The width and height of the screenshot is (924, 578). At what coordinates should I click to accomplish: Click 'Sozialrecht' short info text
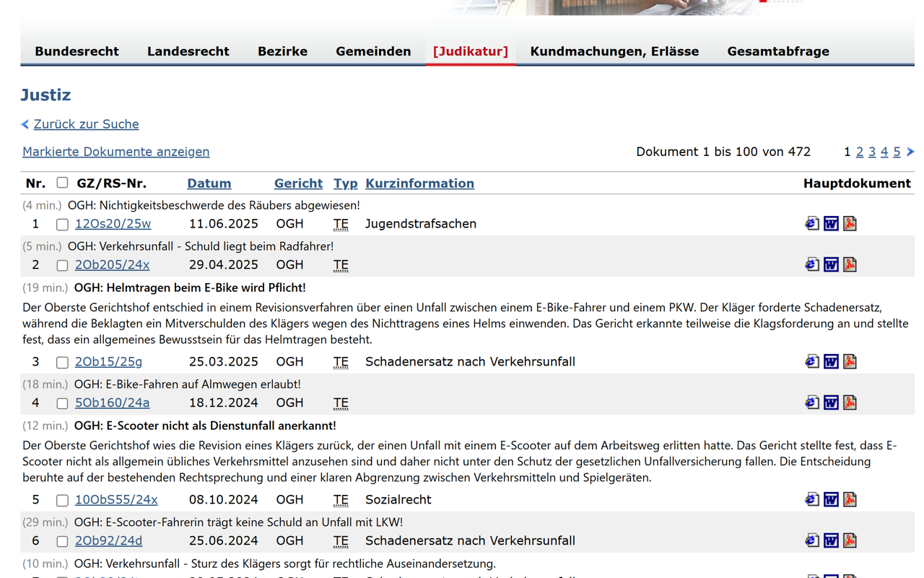coord(398,500)
